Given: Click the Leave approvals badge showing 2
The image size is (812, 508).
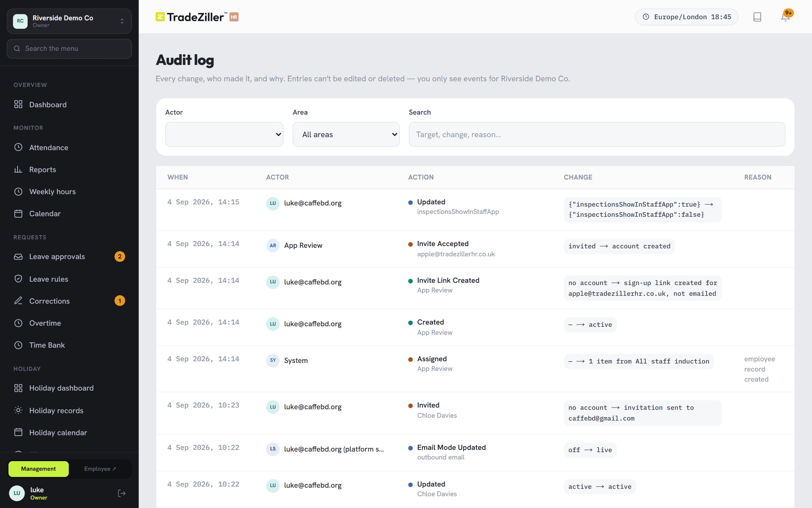Looking at the screenshot, I should 120,257.
